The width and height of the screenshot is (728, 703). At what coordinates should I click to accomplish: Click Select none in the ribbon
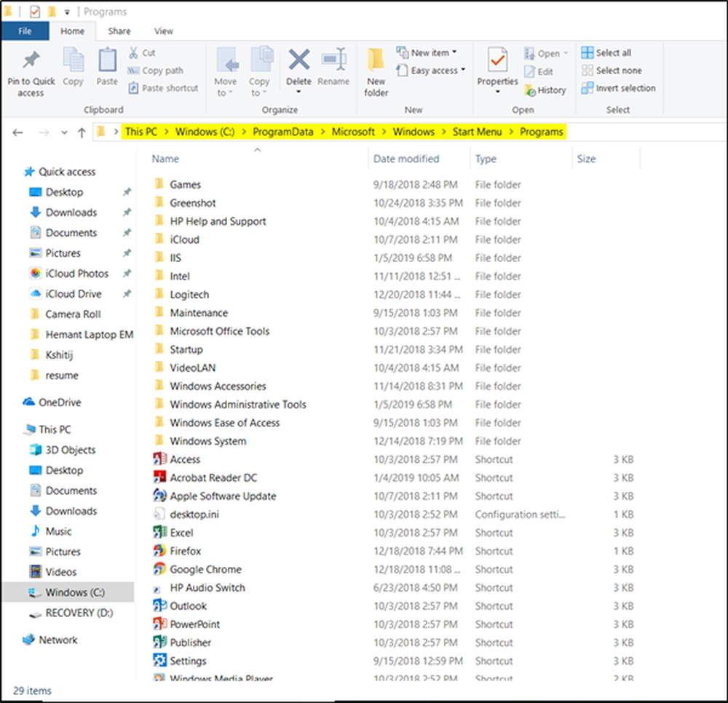click(611, 71)
